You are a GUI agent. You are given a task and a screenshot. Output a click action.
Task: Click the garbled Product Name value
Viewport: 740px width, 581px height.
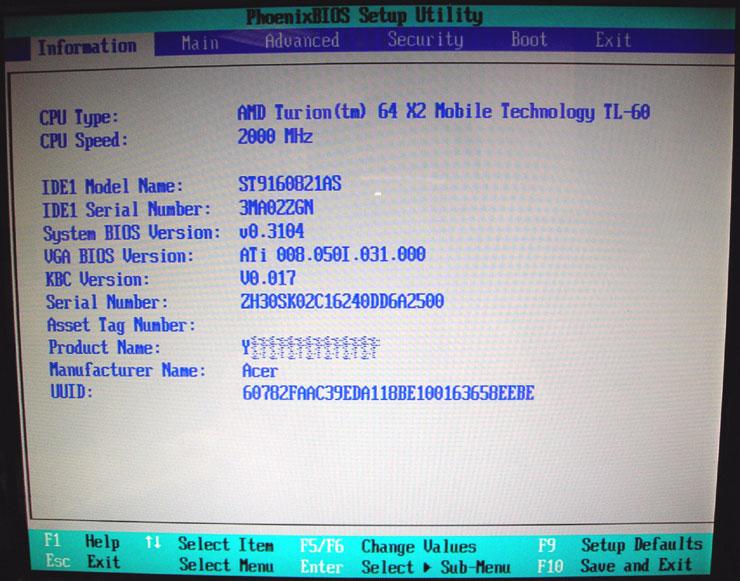point(311,348)
